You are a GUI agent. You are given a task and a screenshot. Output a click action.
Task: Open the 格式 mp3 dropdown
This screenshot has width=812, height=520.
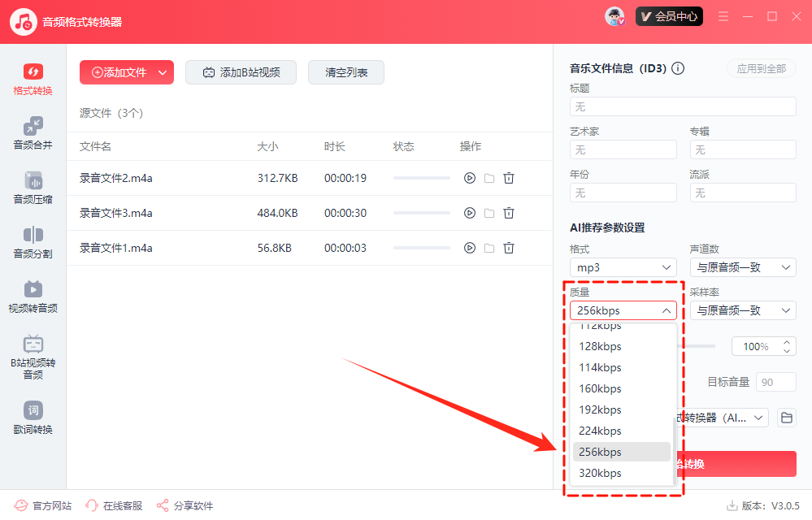[623, 267]
